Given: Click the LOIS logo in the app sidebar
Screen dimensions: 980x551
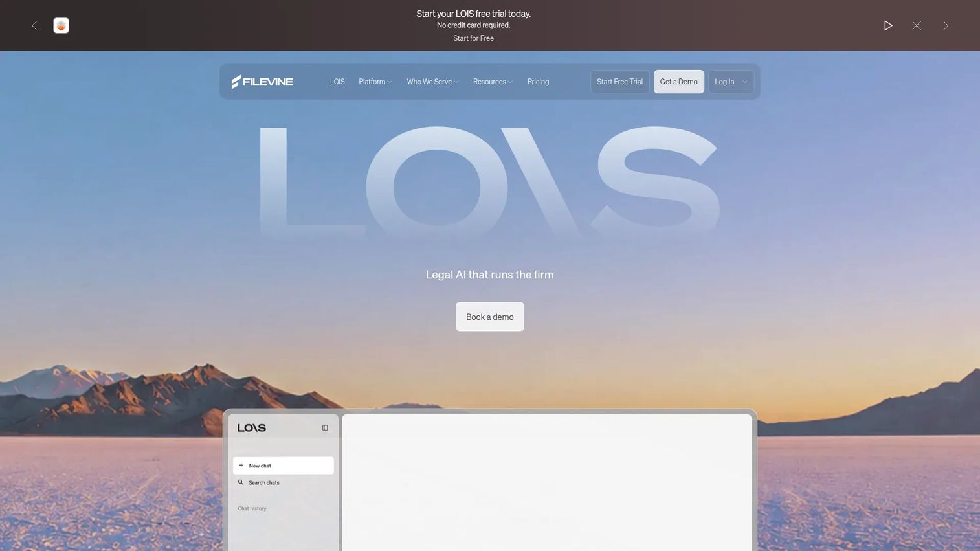Looking at the screenshot, I should click(252, 428).
